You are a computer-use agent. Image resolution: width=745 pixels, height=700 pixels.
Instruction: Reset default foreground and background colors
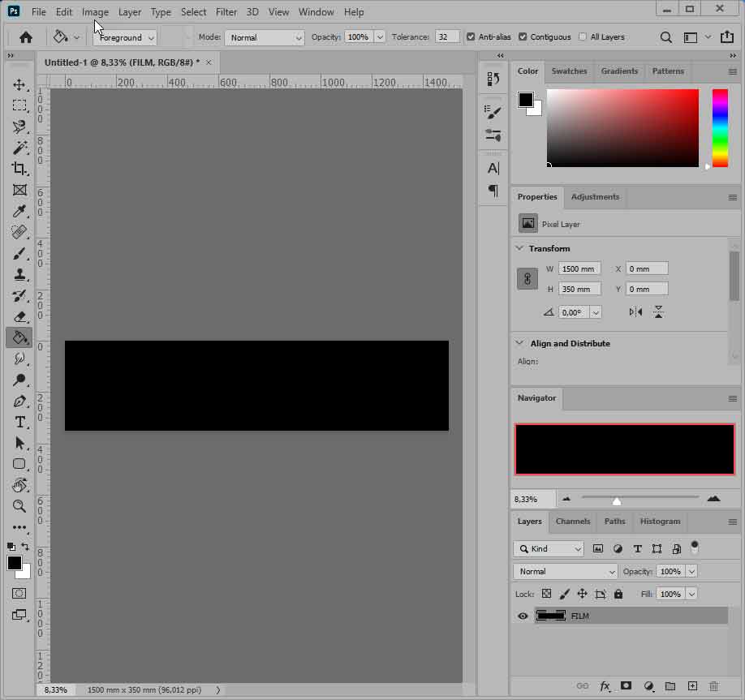point(11,547)
